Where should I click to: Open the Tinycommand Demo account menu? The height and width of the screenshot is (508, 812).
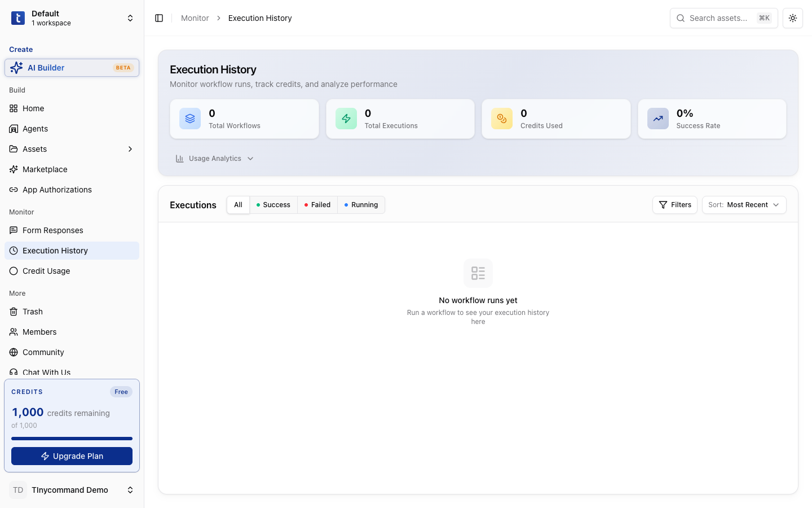(72, 490)
